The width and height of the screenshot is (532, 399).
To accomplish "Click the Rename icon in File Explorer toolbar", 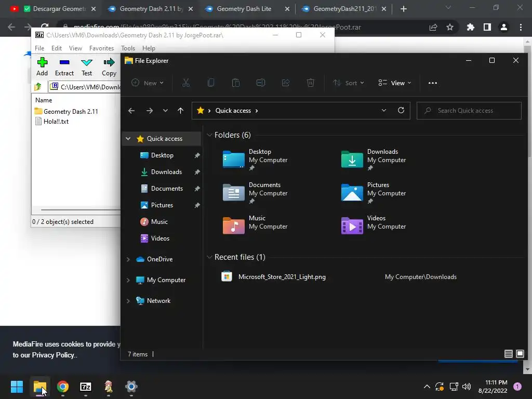I will [261, 83].
